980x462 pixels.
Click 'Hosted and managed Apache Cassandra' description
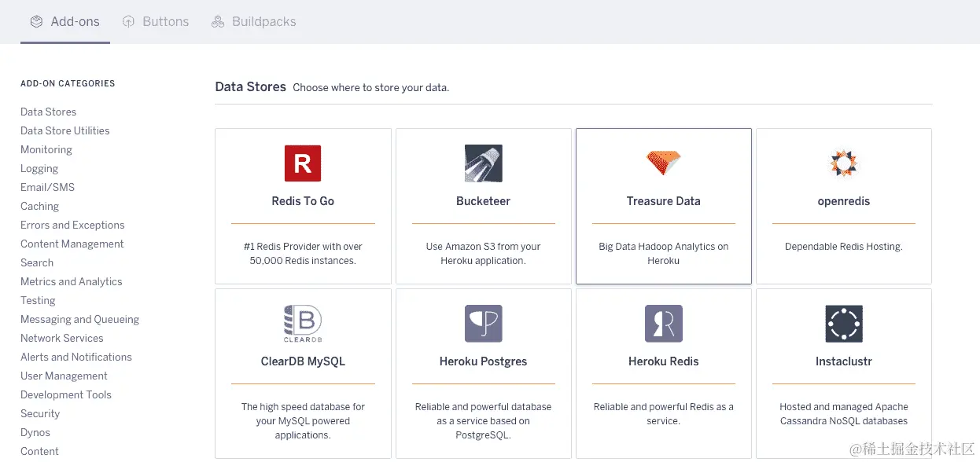click(844, 414)
